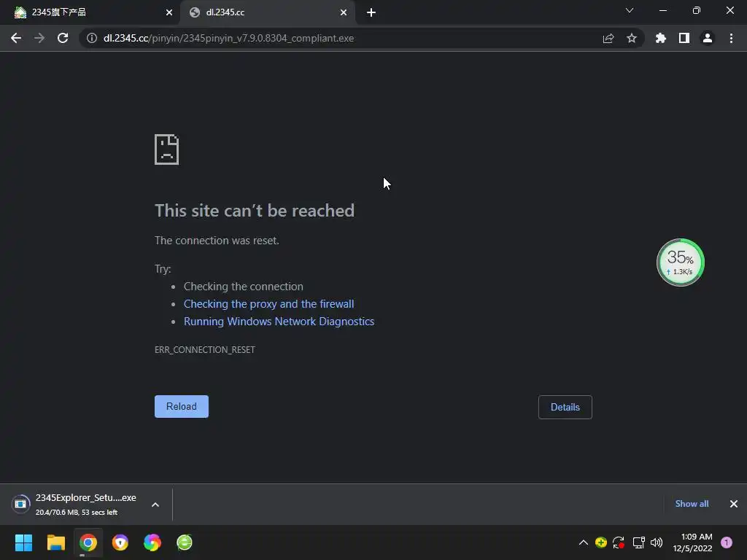Open network status tray icon
Image resolution: width=747 pixels, height=560 pixels.
(x=638, y=542)
